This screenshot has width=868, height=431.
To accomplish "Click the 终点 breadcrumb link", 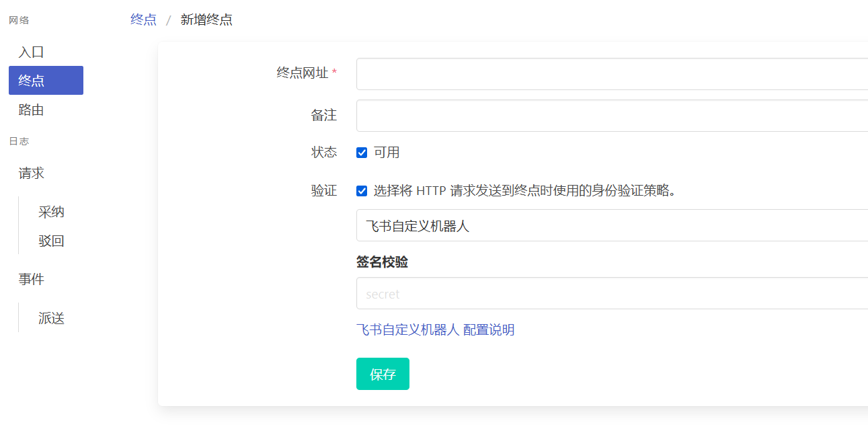I will (143, 19).
